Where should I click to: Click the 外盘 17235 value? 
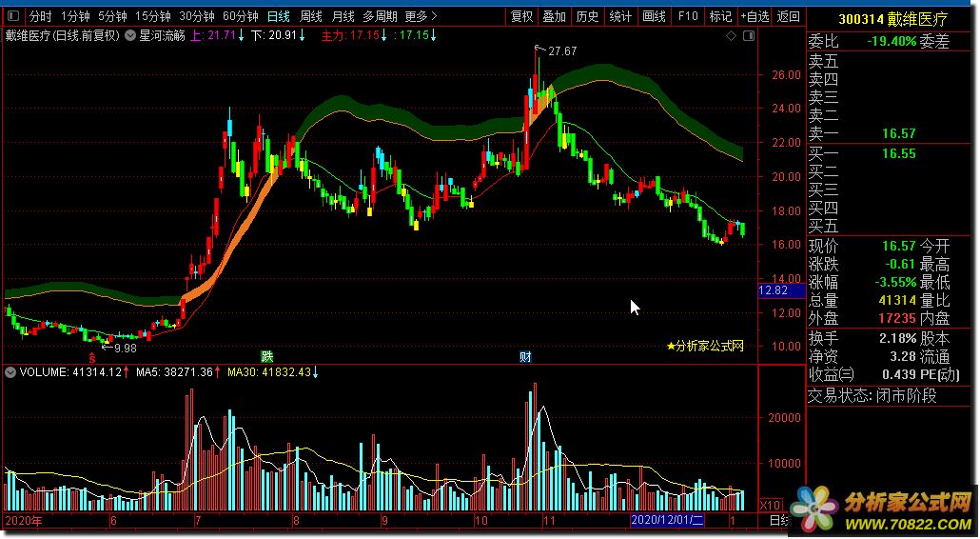coord(897,318)
